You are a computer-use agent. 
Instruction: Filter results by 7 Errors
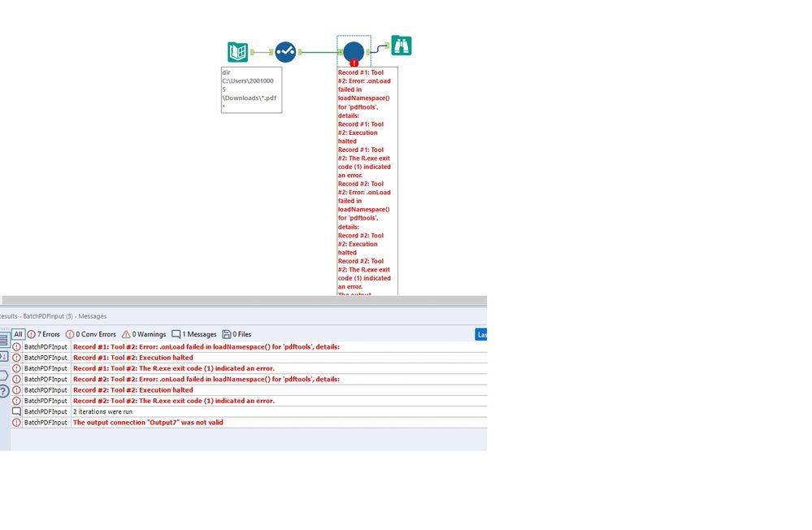pyautogui.click(x=44, y=334)
